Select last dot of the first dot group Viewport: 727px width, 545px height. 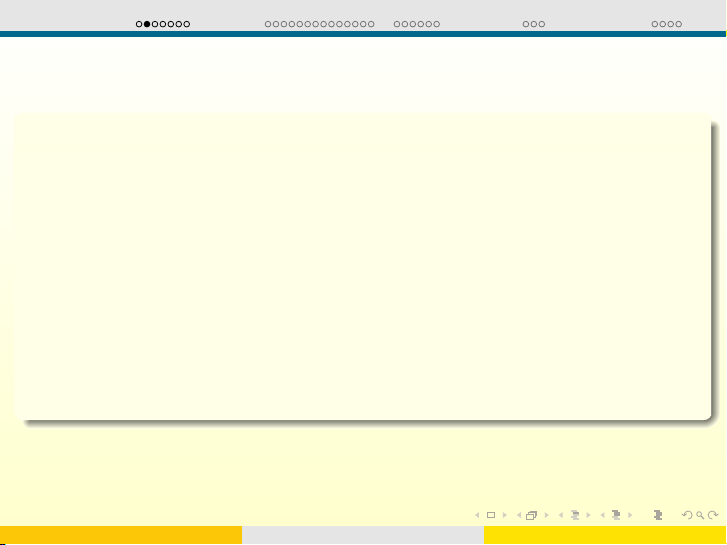(187, 23)
